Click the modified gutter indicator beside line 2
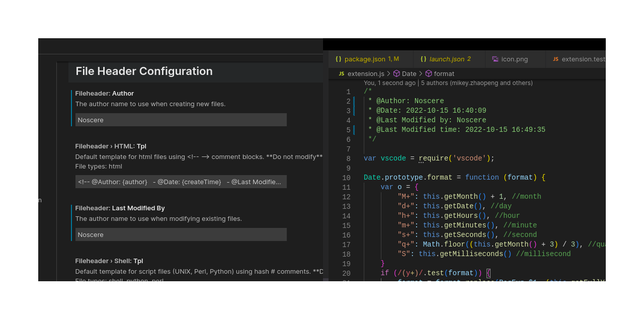644x322 pixels. tap(354, 101)
